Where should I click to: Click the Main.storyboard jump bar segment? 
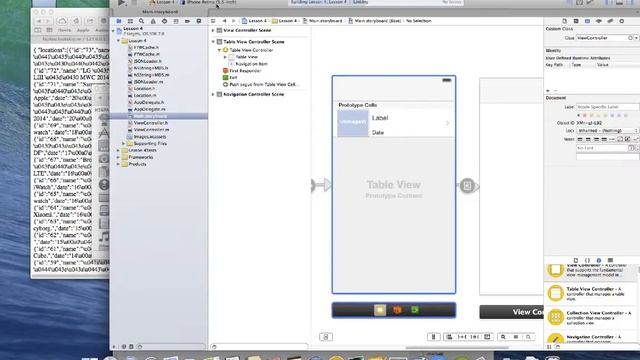[x=325, y=21]
